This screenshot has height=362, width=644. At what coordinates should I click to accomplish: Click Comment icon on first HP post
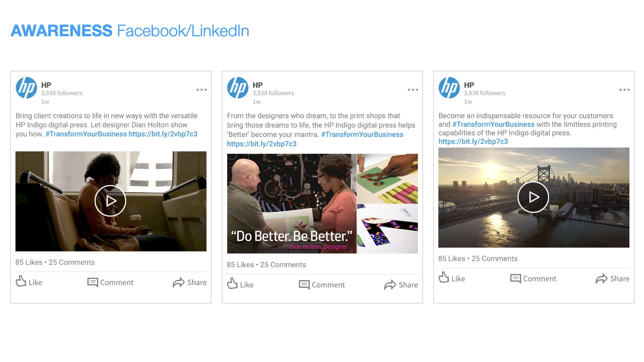click(93, 282)
